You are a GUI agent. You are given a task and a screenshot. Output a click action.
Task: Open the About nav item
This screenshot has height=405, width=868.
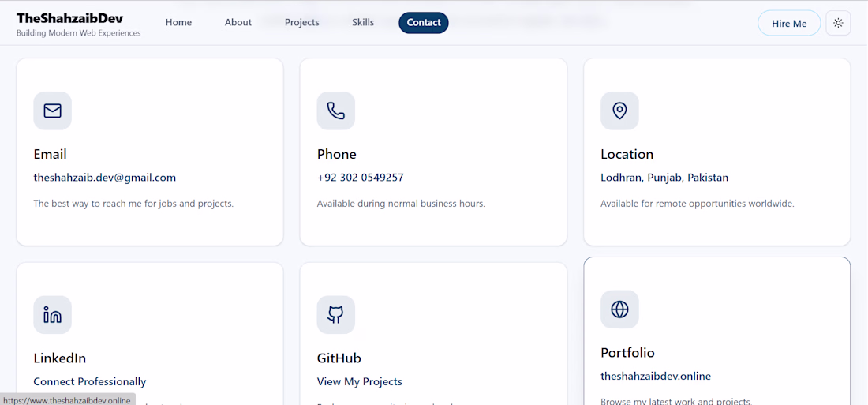coord(238,23)
